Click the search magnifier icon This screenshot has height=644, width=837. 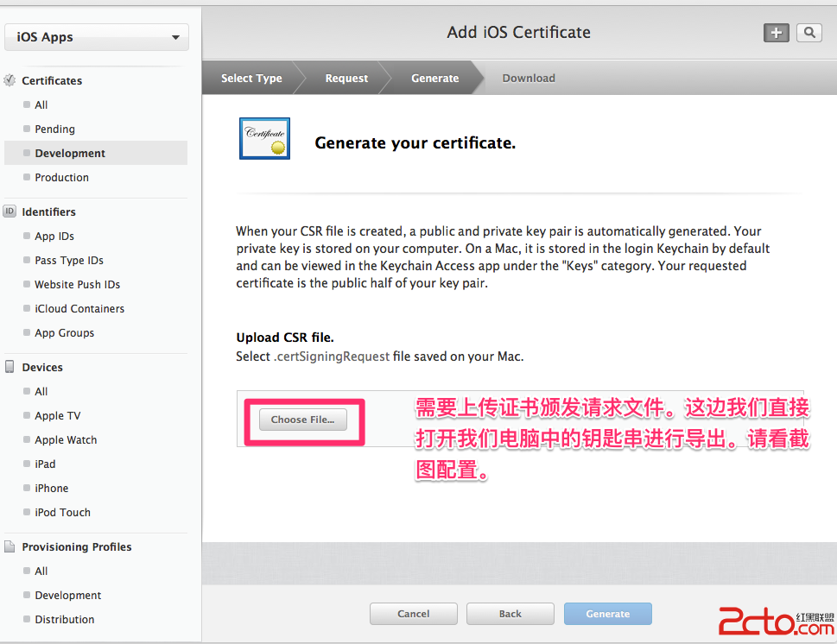coord(809,33)
